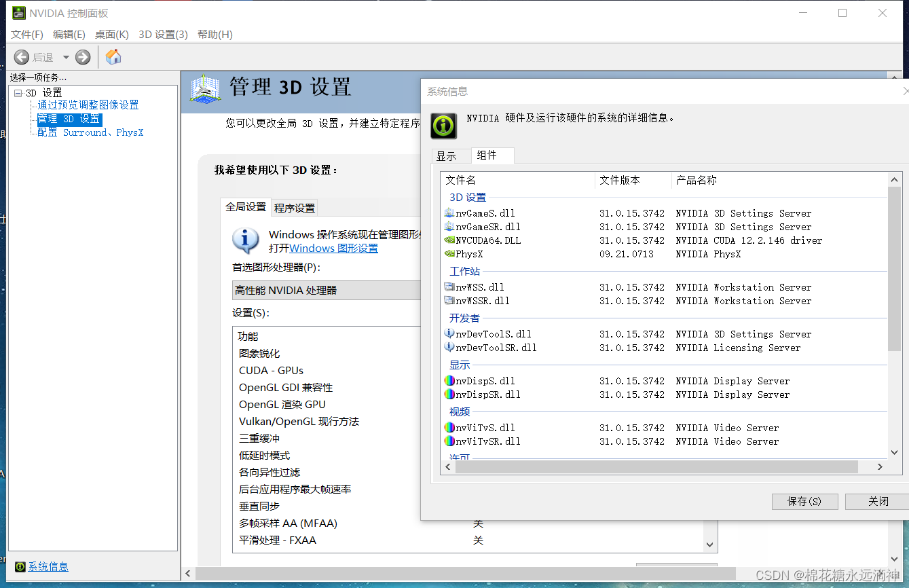Click the PhysX file icon
The image size is (909, 588).
tap(449, 254)
